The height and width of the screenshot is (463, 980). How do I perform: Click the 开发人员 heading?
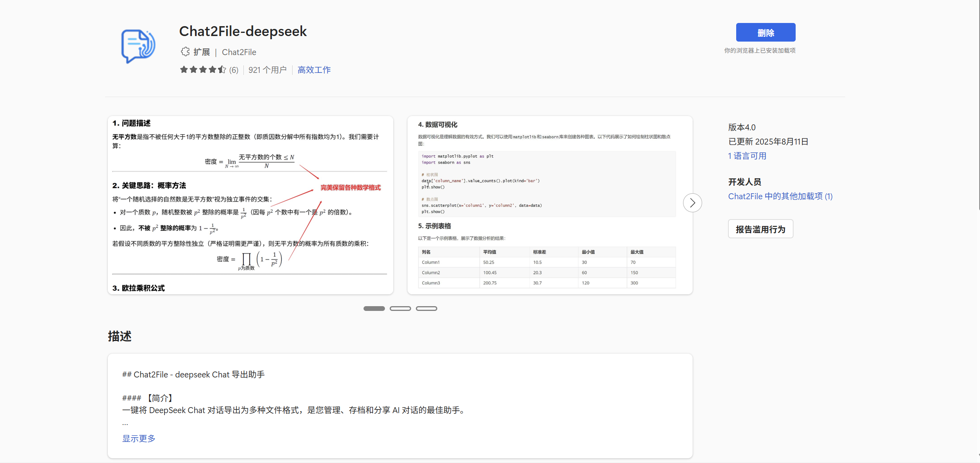click(x=745, y=182)
